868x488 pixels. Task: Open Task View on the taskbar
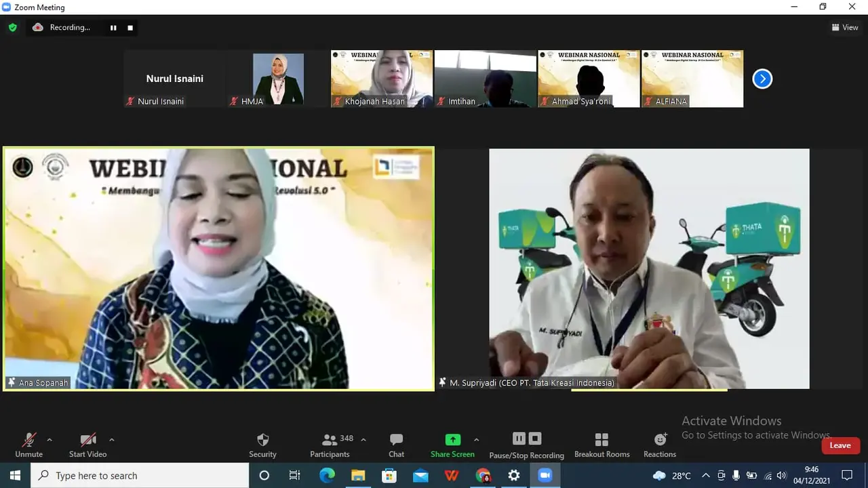pos(294,475)
